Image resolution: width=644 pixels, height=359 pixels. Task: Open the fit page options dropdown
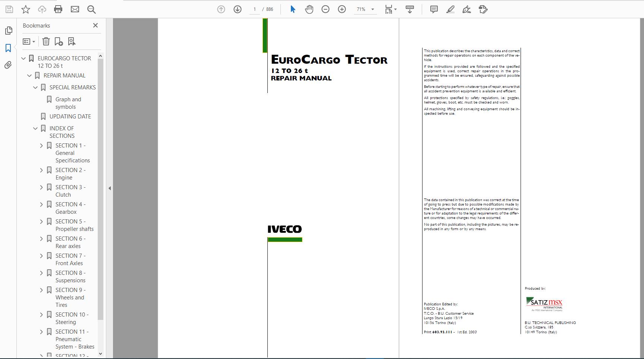point(391,9)
